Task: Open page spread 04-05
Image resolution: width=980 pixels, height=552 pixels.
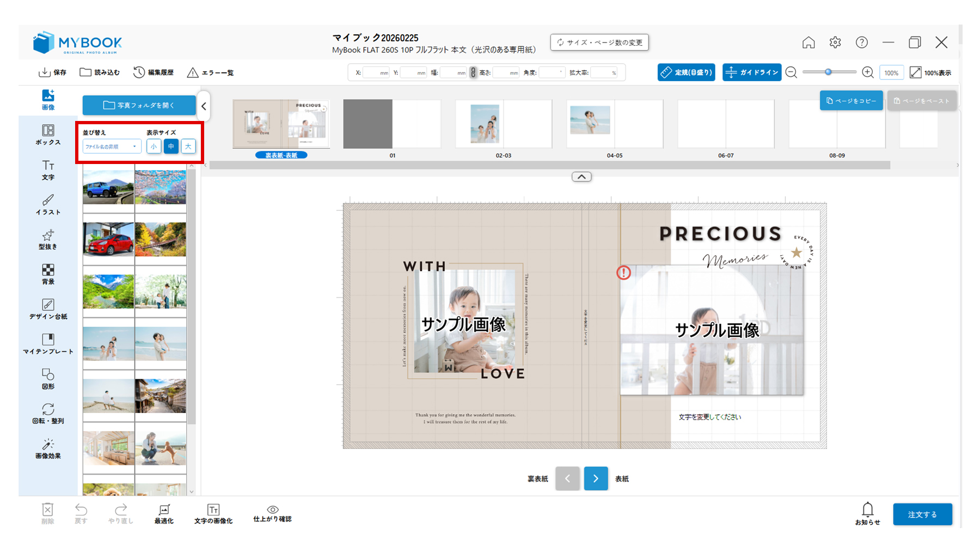Action: (x=615, y=124)
